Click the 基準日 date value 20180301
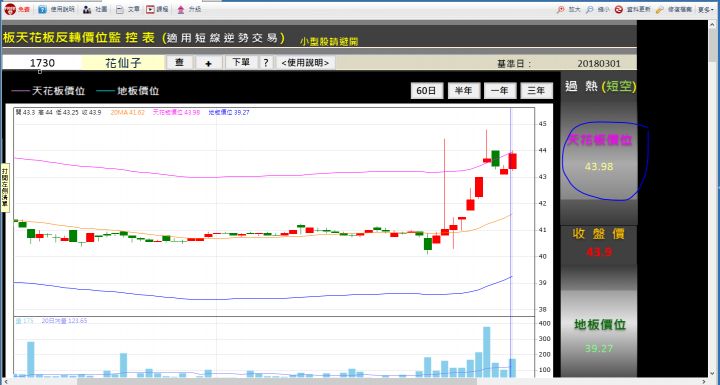Image resolution: width=720 pixels, height=385 pixels. click(x=599, y=64)
